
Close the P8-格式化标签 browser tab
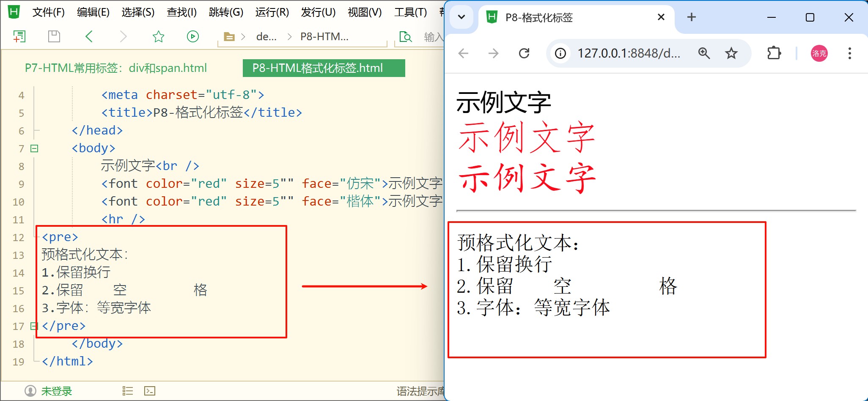[x=661, y=17]
